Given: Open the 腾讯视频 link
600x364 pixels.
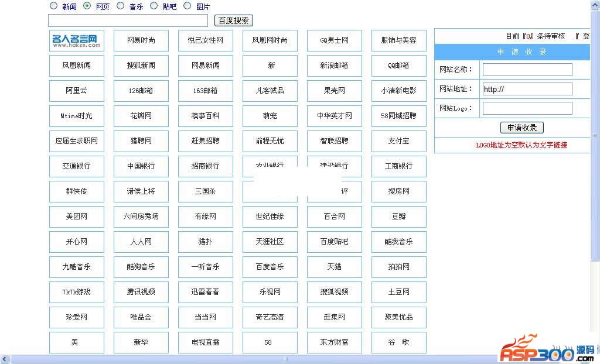Looking at the screenshot, I should [141, 293].
